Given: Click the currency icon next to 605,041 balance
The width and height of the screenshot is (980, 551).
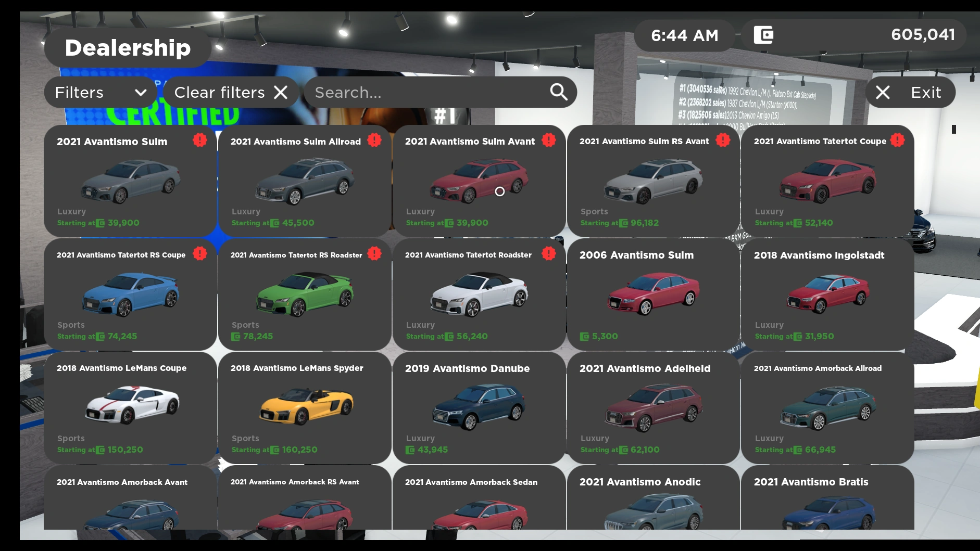Looking at the screenshot, I should 762,35.
